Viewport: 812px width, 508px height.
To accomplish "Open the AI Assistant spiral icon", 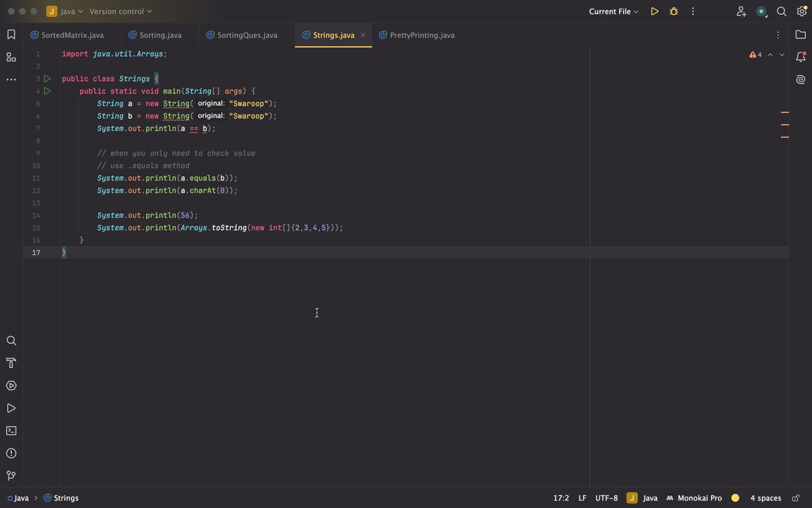I will pyautogui.click(x=800, y=80).
